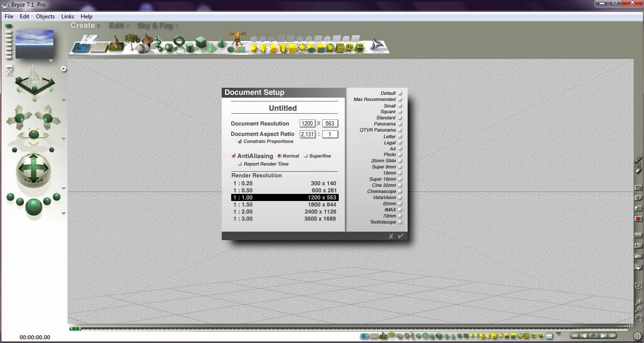Image resolution: width=644 pixels, height=343 pixels.
Task: Pick the Panorama preset radio button
Action: pyautogui.click(x=400, y=124)
